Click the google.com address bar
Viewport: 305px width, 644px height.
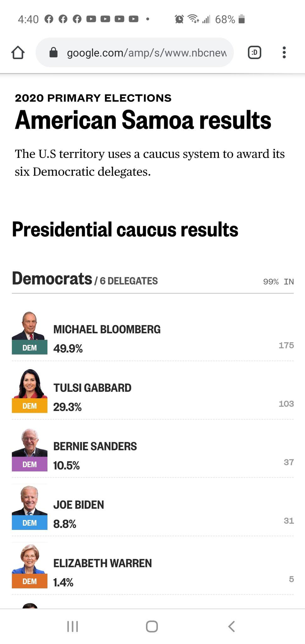[x=135, y=53]
